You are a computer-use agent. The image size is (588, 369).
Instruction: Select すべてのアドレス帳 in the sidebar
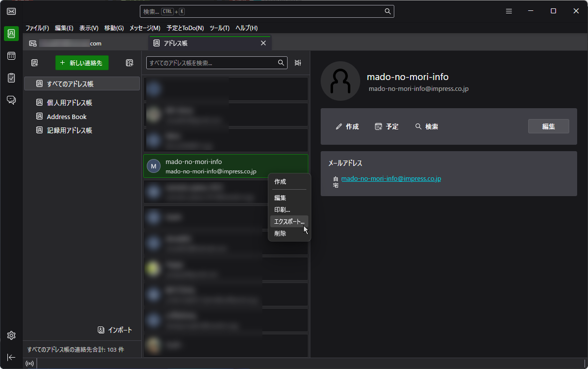(82, 83)
